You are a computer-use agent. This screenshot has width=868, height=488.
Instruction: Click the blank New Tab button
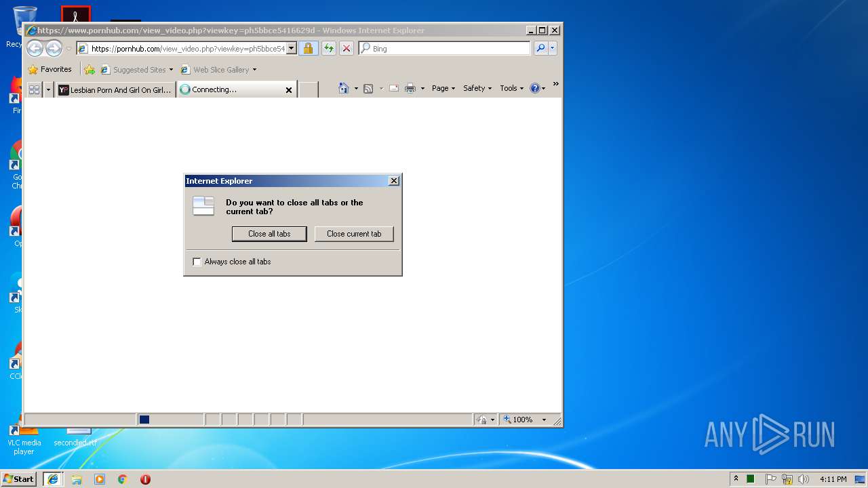tap(309, 89)
